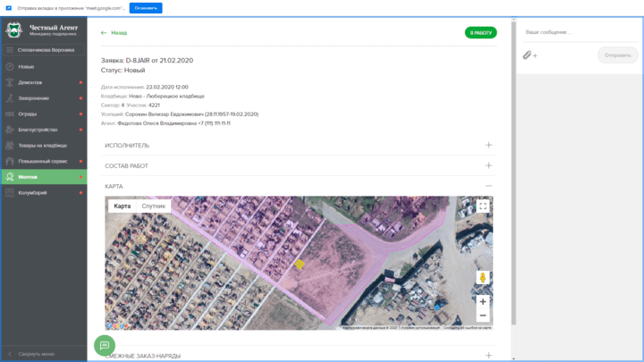Click the Назад link
Screen dimensions: 644x362
[119, 33]
